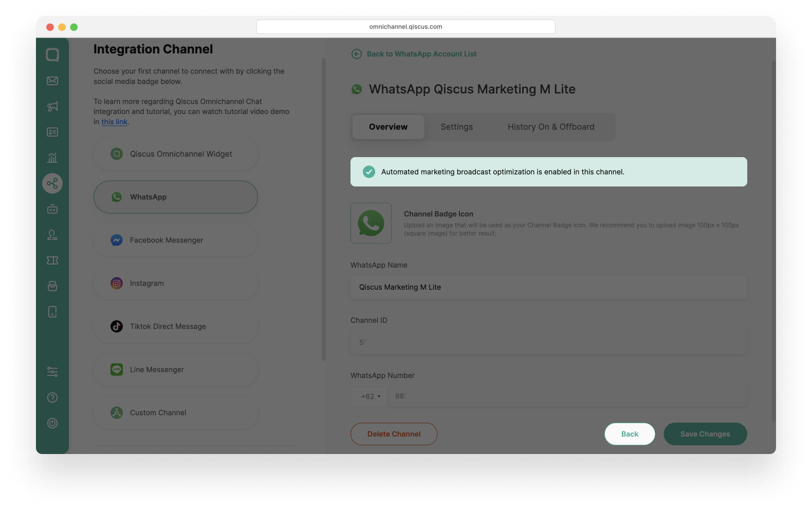
Task: Select Line Messenger channel
Action: click(x=176, y=370)
